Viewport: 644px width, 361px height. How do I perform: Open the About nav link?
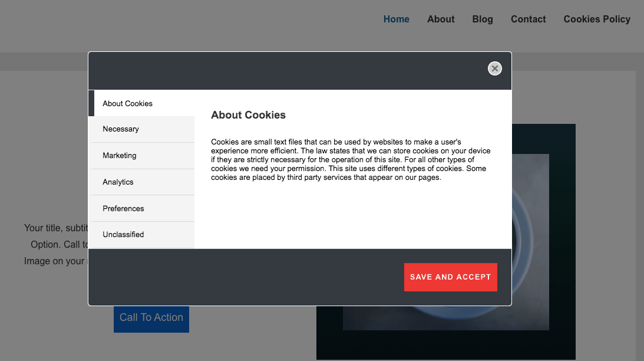[x=441, y=19]
